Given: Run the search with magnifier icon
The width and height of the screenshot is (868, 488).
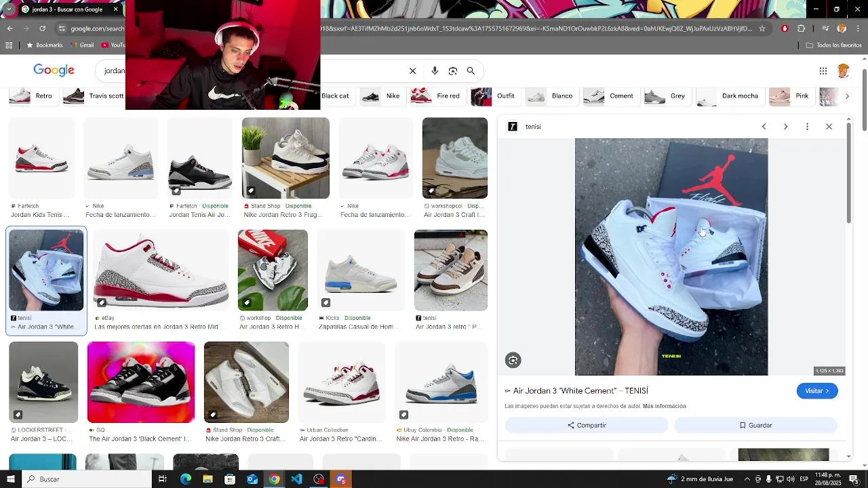Looking at the screenshot, I should tap(471, 70).
